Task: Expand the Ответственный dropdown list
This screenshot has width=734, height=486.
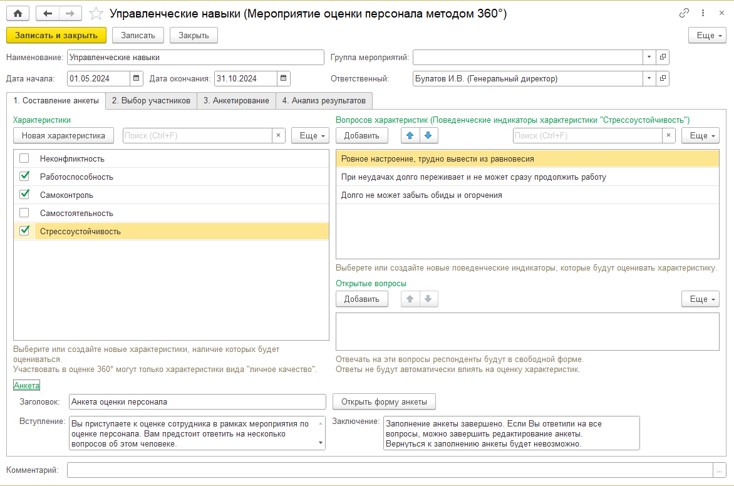Action: (649, 78)
